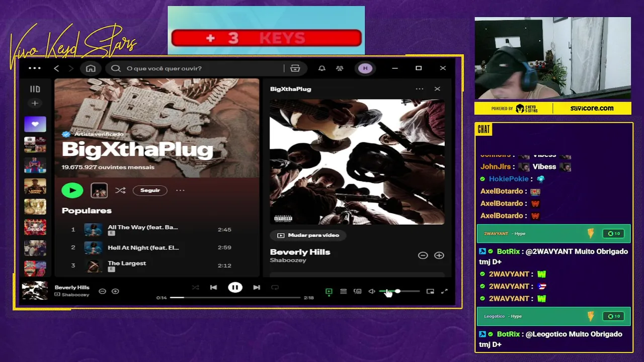Toggle shuffle on BigXthaPlug artist page
The image size is (644, 362).
click(x=120, y=190)
